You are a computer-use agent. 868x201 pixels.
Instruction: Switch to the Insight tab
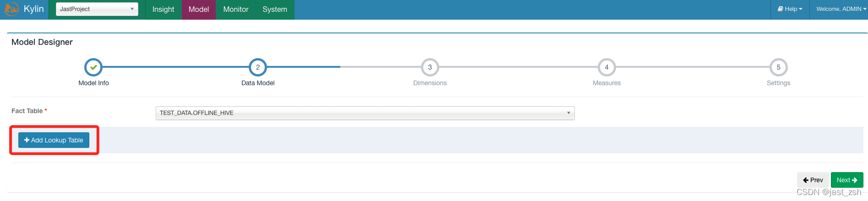(x=163, y=10)
